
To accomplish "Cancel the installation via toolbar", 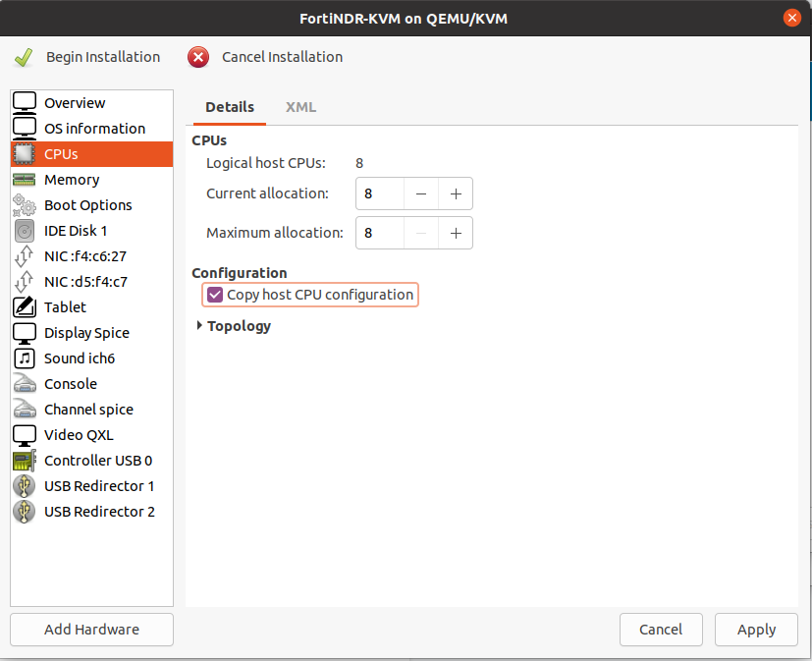I will click(265, 57).
